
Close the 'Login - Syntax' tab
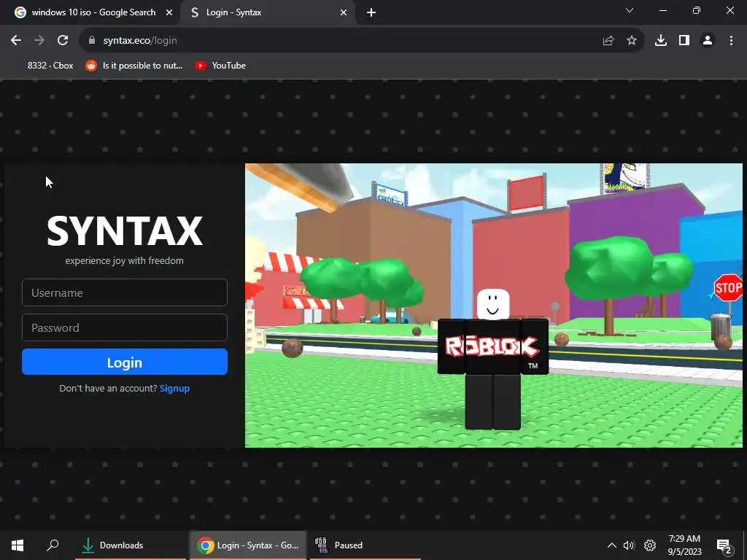coord(344,13)
